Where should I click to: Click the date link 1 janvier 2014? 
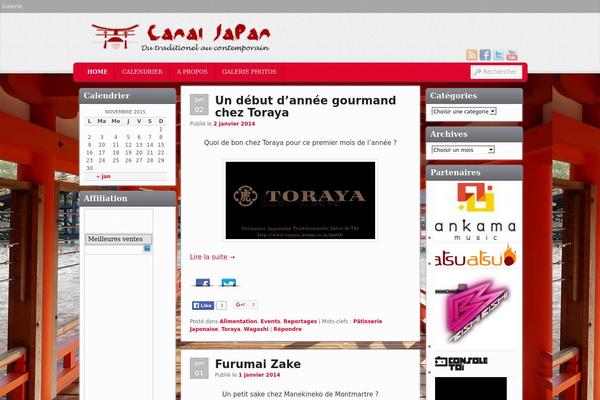click(259, 375)
